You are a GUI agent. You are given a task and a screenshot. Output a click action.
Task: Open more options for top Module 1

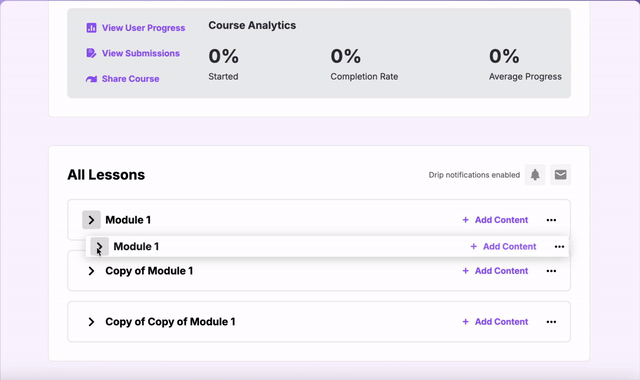(x=551, y=220)
